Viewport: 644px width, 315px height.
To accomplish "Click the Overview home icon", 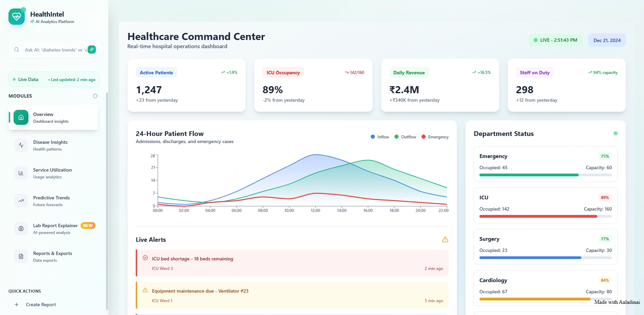I will [x=21, y=117].
